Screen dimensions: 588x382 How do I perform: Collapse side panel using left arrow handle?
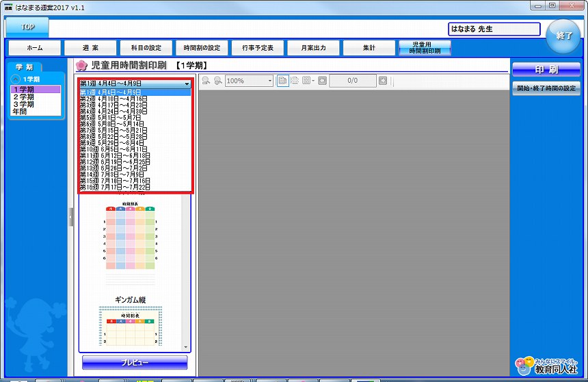point(71,217)
